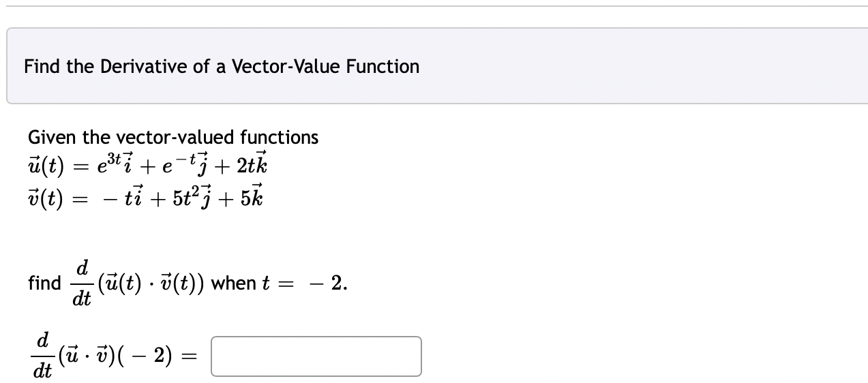Click the text 'Given the vector-valued functions'
This screenshot has height=383, width=868.
tap(173, 138)
